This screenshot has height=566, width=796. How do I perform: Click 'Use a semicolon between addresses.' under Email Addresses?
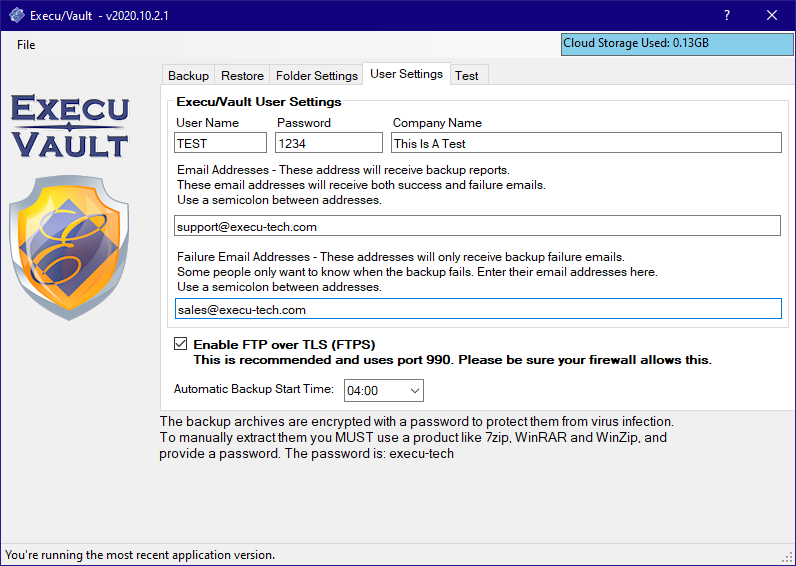(x=279, y=200)
